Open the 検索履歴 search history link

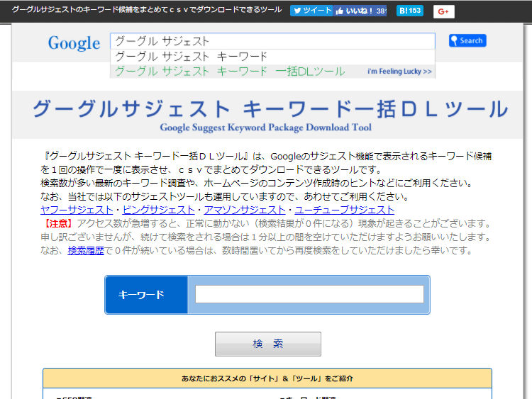86,250
